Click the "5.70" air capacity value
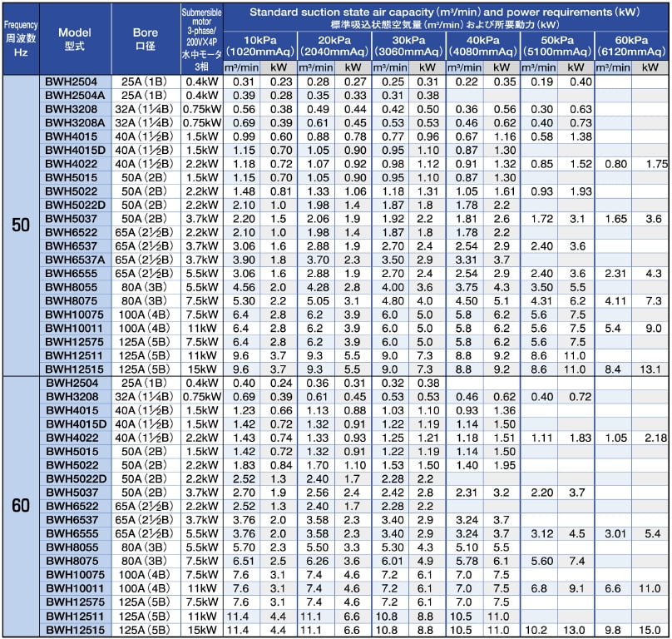Screen dimensions: 672x639 pos(244,547)
